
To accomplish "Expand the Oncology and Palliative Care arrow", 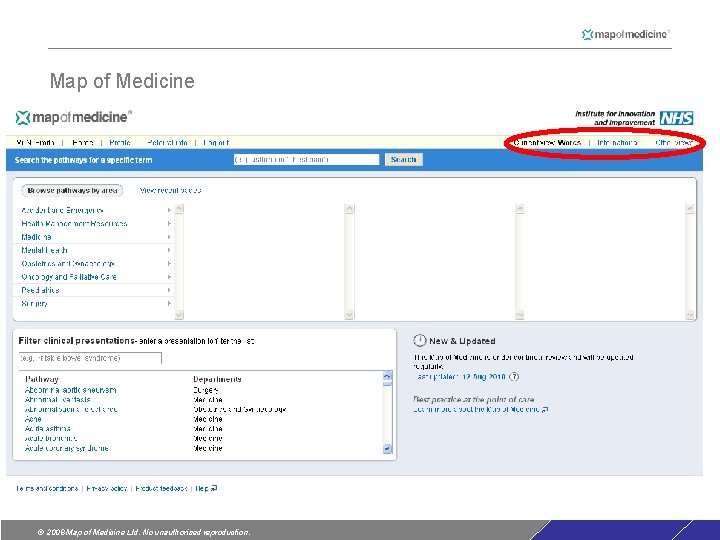I will point(169,277).
